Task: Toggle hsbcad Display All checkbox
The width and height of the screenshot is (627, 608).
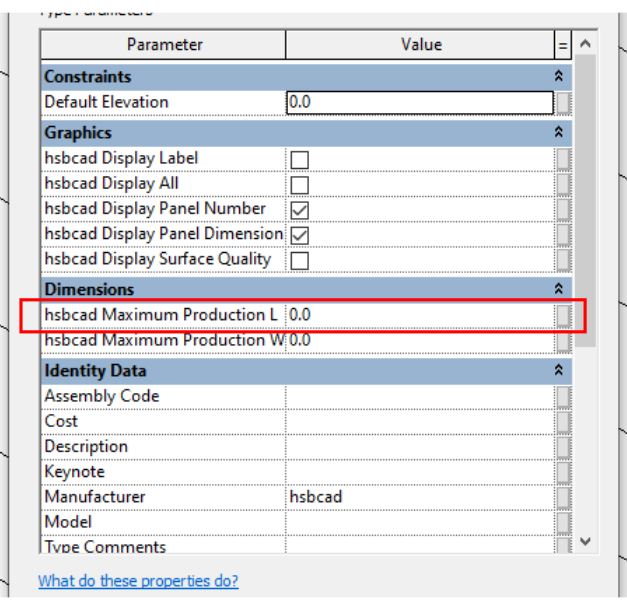Action: (299, 184)
